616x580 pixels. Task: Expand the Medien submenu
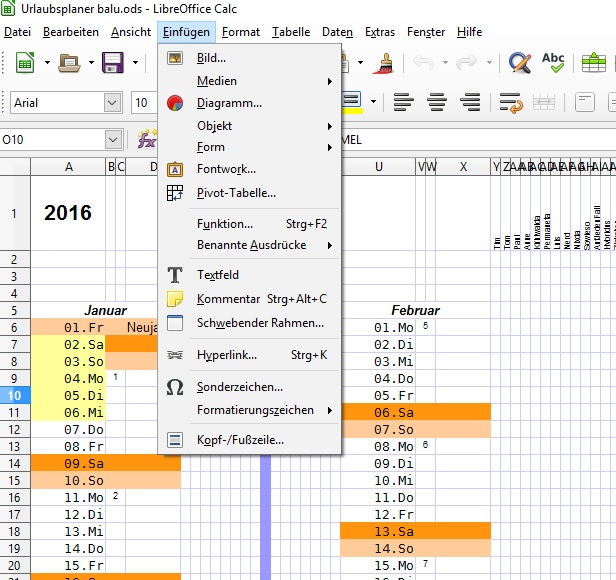[x=249, y=81]
